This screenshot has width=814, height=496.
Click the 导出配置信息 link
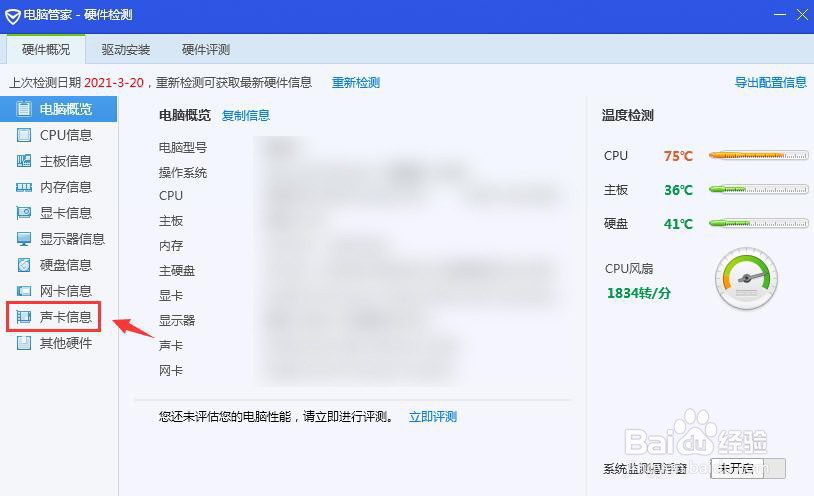pos(771,83)
